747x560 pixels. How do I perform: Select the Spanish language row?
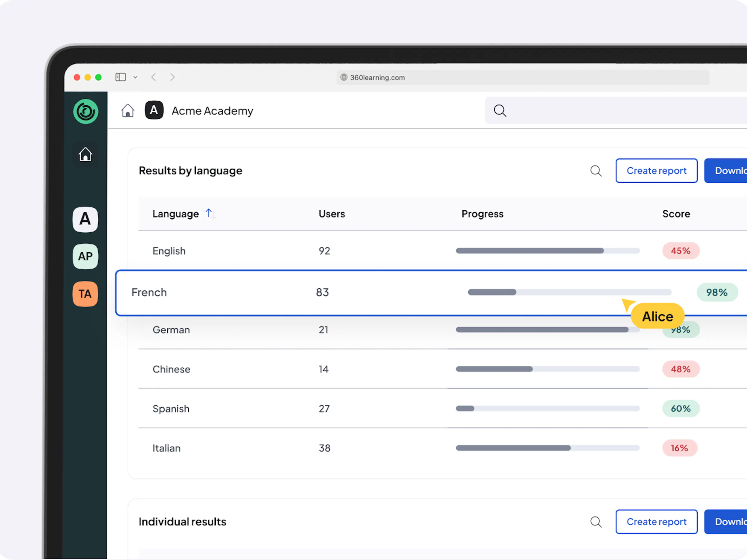443,409
